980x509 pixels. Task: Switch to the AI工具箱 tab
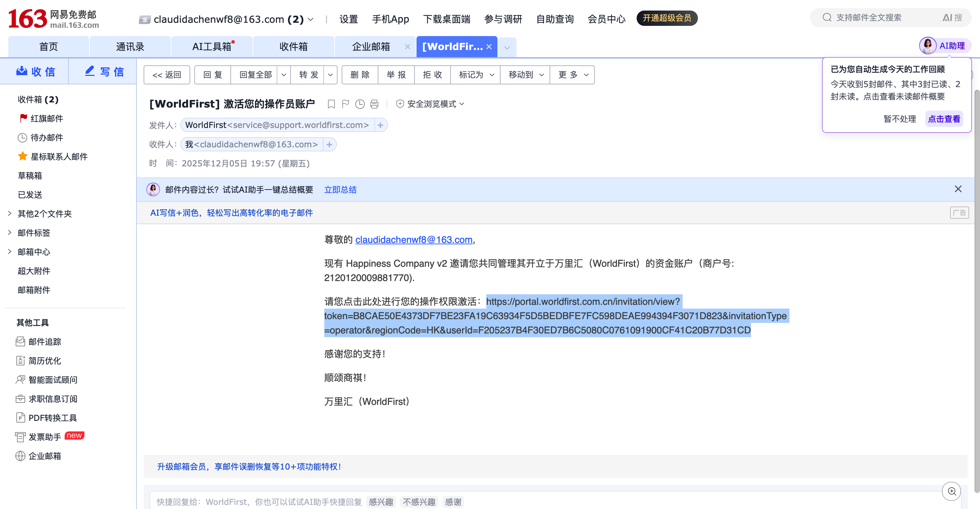(x=212, y=47)
